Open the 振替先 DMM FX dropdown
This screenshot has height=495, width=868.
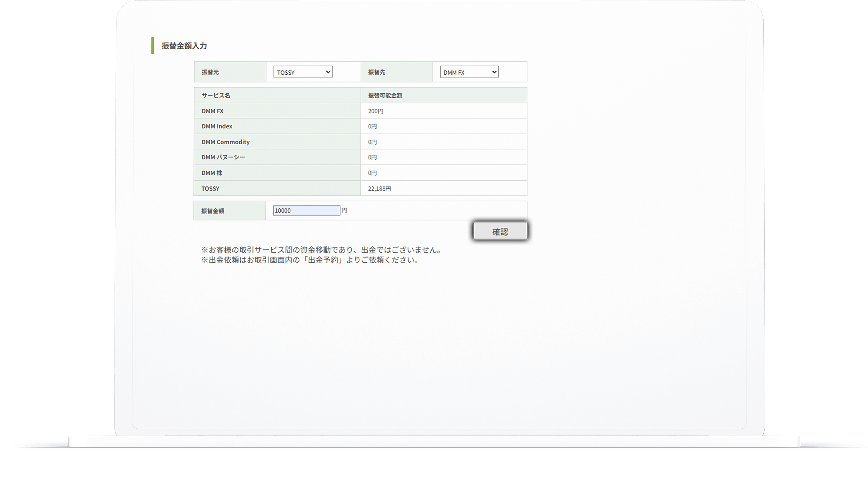point(469,72)
